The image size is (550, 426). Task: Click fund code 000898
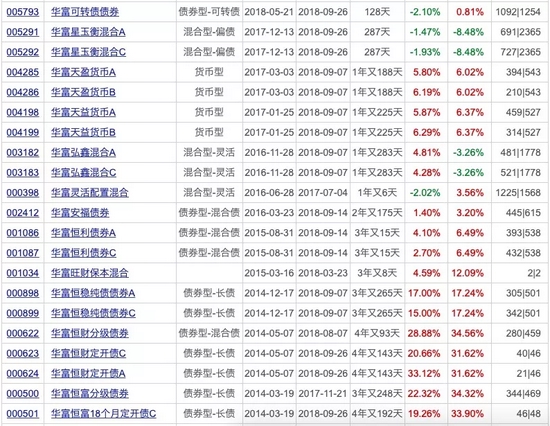(23, 293)
